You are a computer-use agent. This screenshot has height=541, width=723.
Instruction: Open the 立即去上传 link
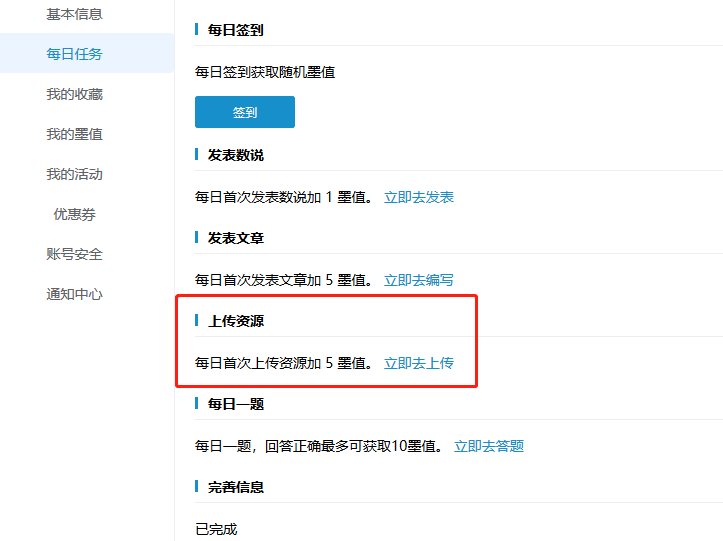pyautogui.click(x=419, y=363)
